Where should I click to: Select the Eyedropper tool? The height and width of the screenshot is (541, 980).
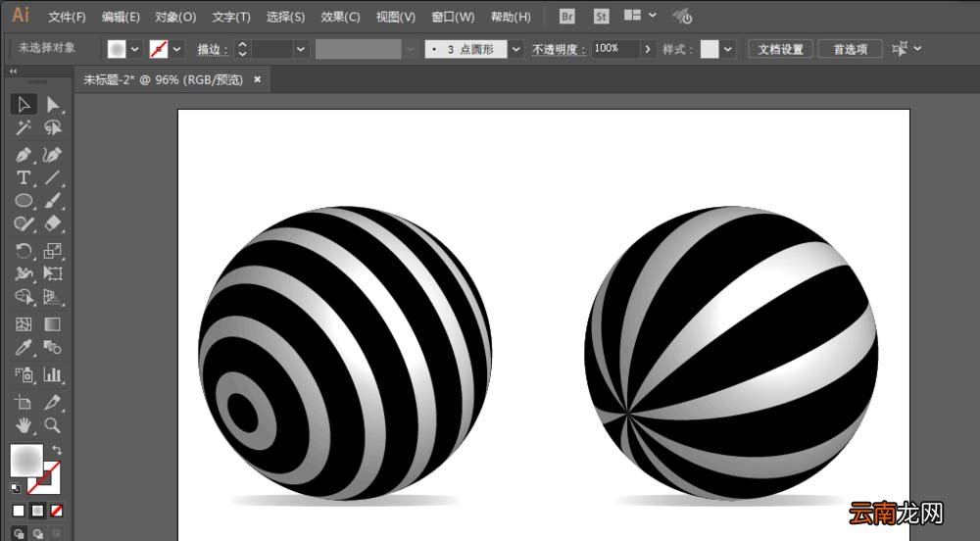click(24, 347)
